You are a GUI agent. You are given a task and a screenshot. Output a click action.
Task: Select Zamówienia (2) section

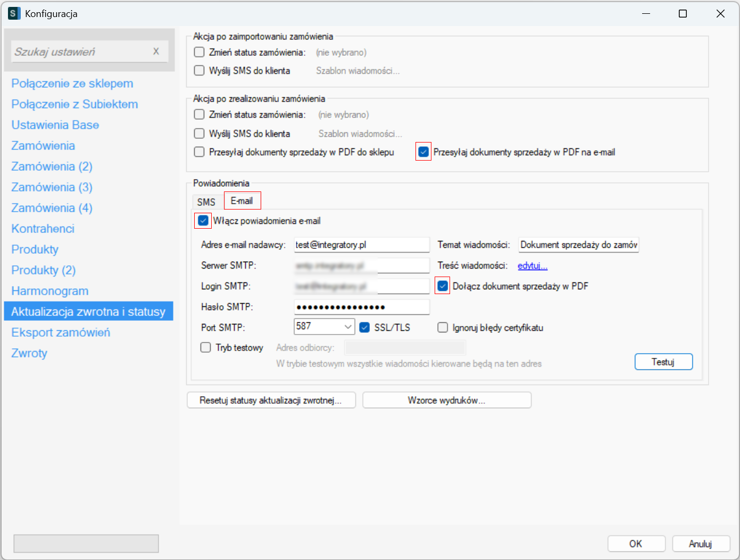(52, 166)
